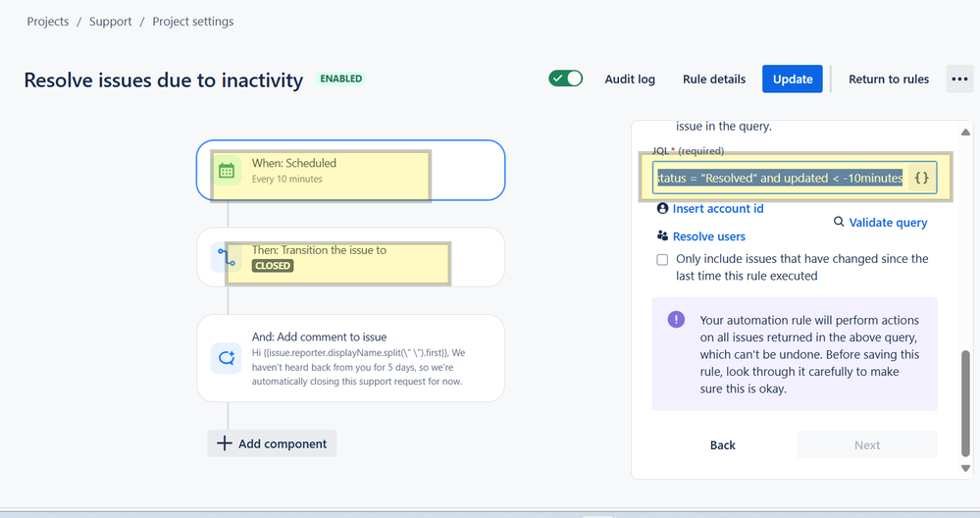
Task: Click the Resolve users people icon
Action: tap(662, 235)
